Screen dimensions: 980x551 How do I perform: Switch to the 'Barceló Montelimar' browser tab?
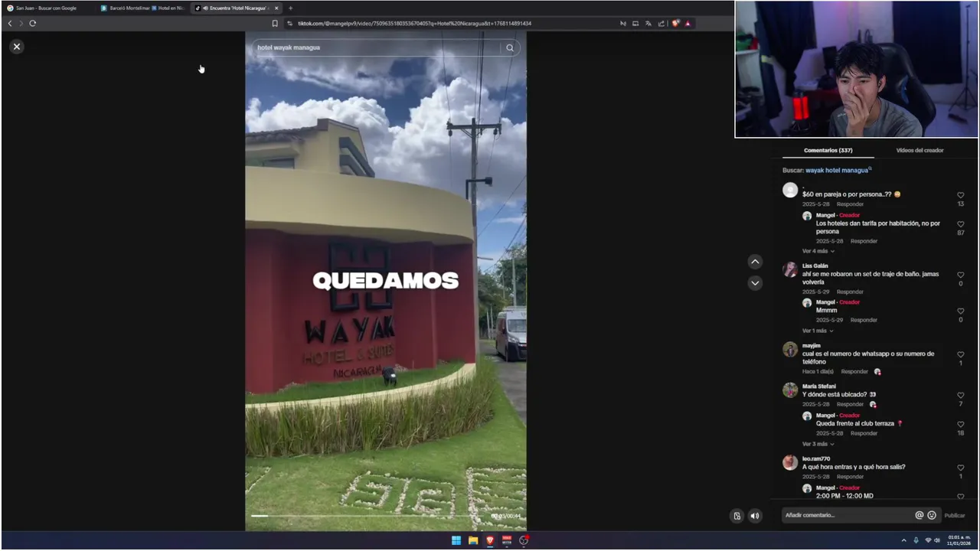tap(125, 8)
